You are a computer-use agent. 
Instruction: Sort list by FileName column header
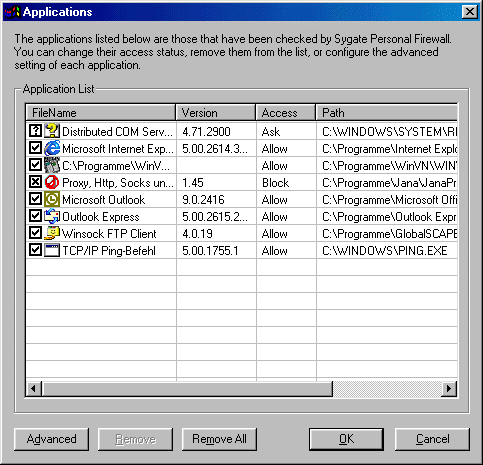(101, 113)
